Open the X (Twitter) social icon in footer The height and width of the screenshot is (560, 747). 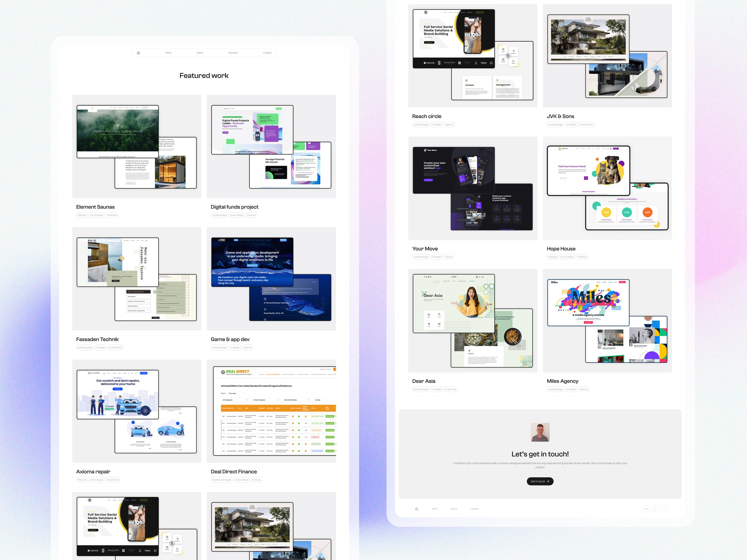point(655,509)
